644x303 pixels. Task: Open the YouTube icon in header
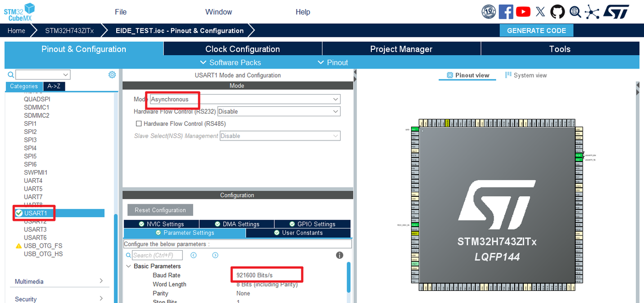click(x=523, y=12)
